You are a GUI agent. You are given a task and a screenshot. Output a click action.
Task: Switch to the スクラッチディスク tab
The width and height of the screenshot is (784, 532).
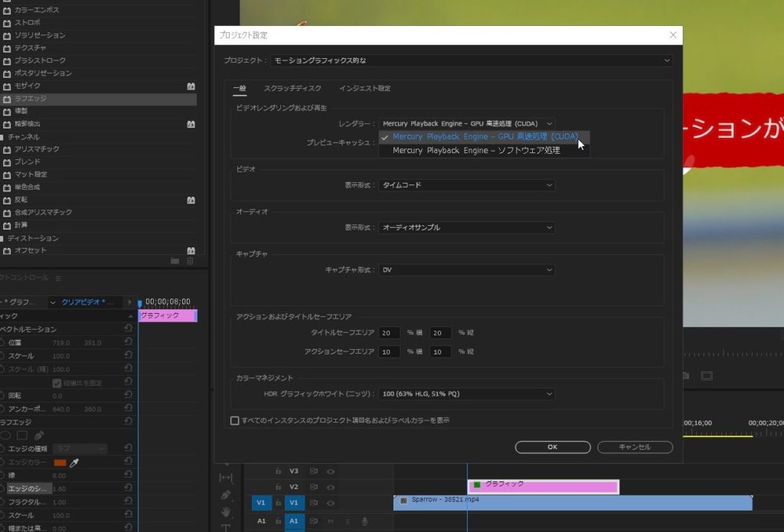(292, 89)
